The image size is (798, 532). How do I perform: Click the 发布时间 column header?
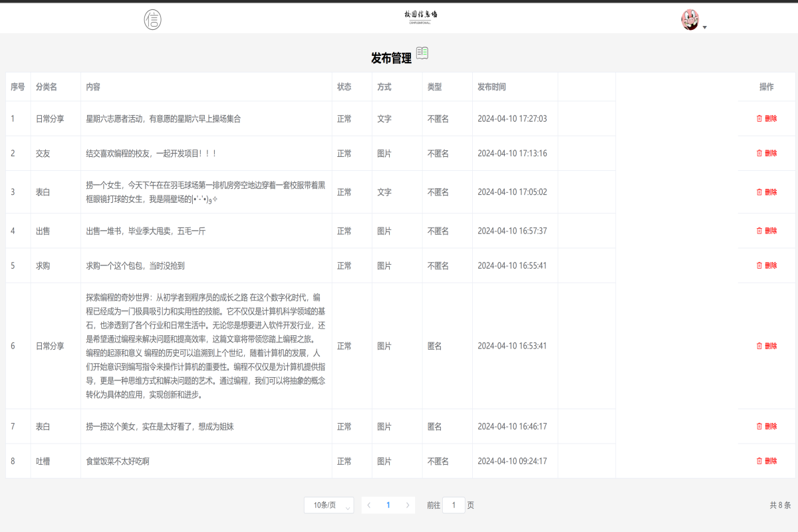[x=492, y=87]
